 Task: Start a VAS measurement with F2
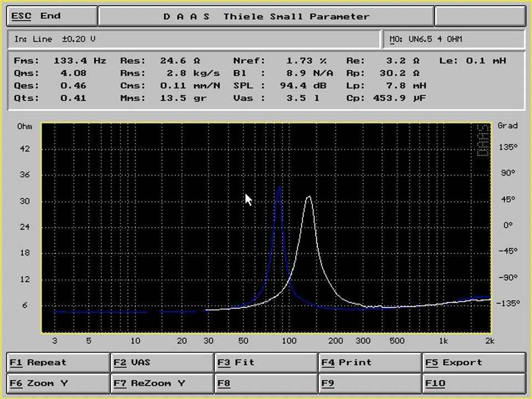[162, 362]
